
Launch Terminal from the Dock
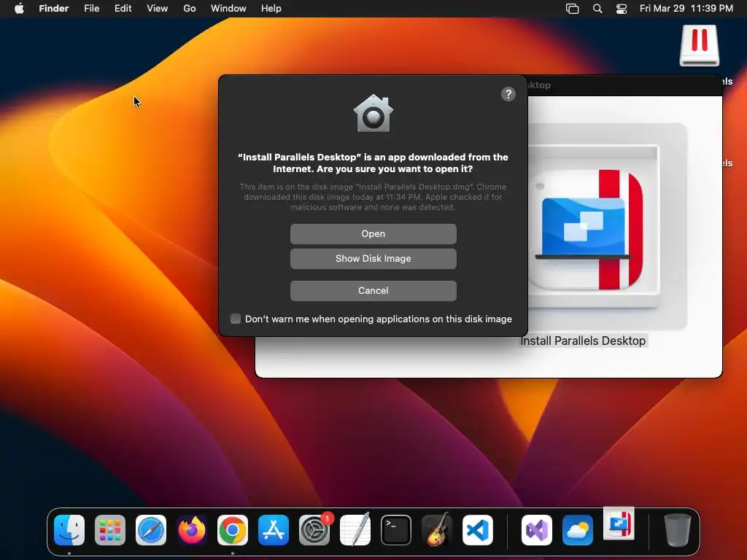pos(396,530)
